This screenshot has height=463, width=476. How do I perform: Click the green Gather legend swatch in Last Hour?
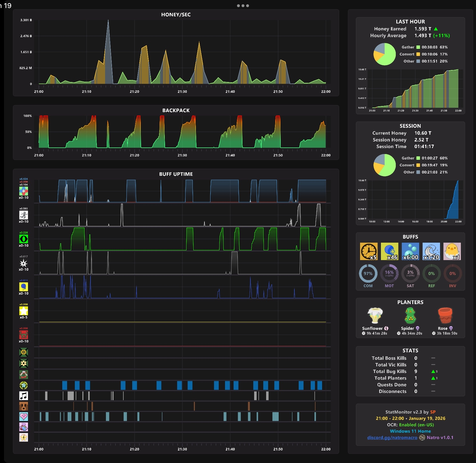[x=418, y=47]
